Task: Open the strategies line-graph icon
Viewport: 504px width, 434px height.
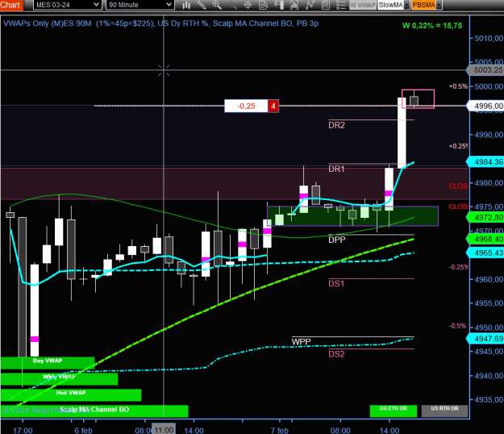Action: (310, 5)
